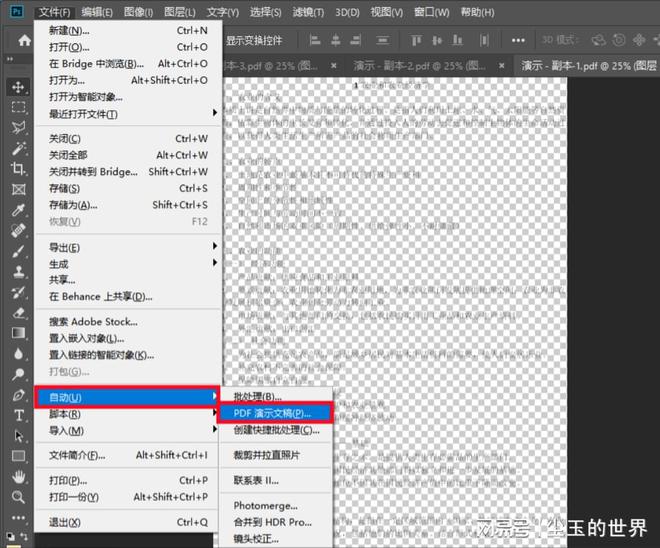Click the align top edges icon
The width and height of the screenshot is (660, 548).
click(416, 40)
